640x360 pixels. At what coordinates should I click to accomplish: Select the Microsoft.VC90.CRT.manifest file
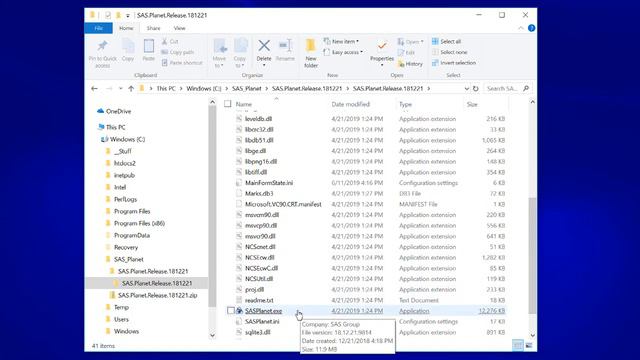(x=283, y=204)
